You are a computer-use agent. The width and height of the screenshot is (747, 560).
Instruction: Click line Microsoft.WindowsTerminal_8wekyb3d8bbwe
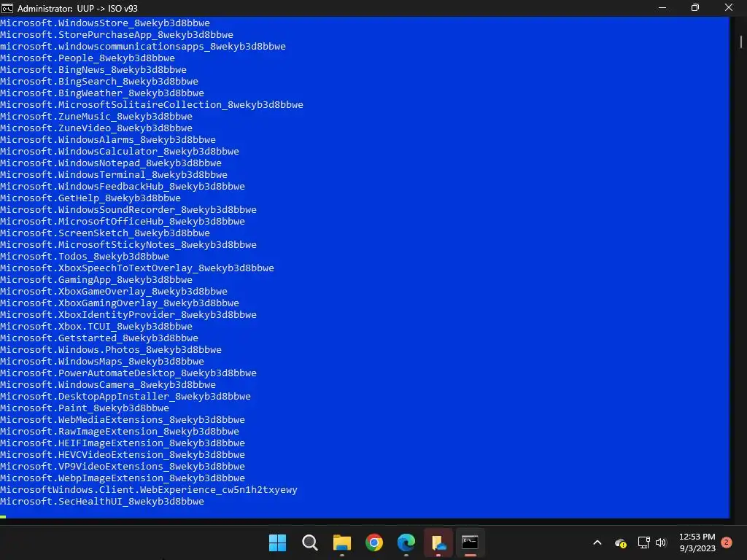click(x=114, y=175)
